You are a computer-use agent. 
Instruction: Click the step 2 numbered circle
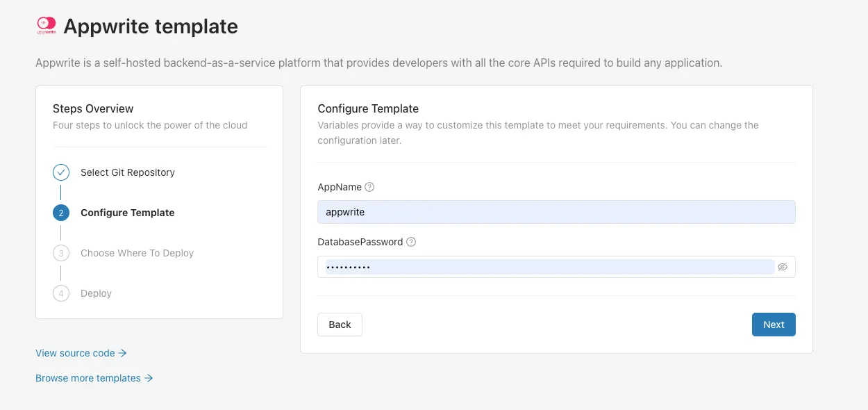point(61,213)
